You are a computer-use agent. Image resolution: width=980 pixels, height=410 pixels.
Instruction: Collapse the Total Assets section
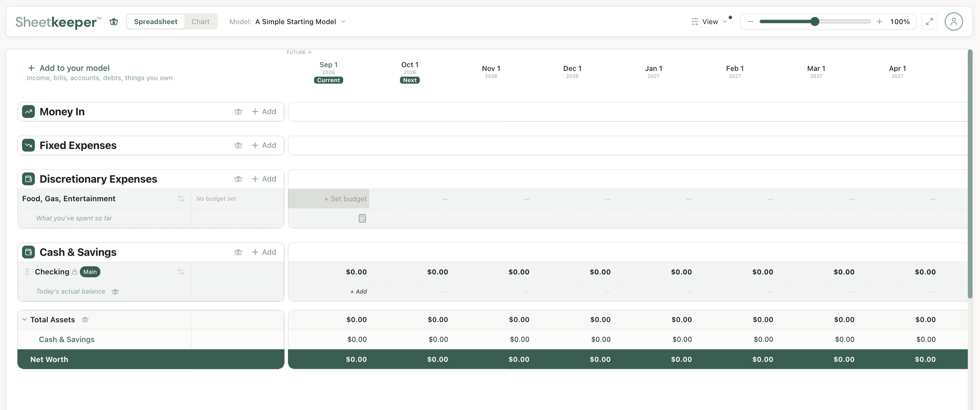coord(24,320)
